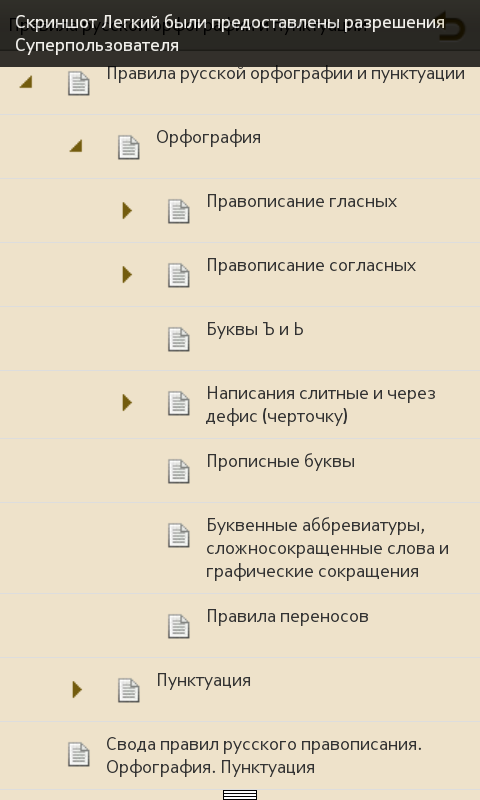This screenshot has height=800, width=480.
Task: Open the Буквы Ъ и Ь article
Action: tap(255, 330)
